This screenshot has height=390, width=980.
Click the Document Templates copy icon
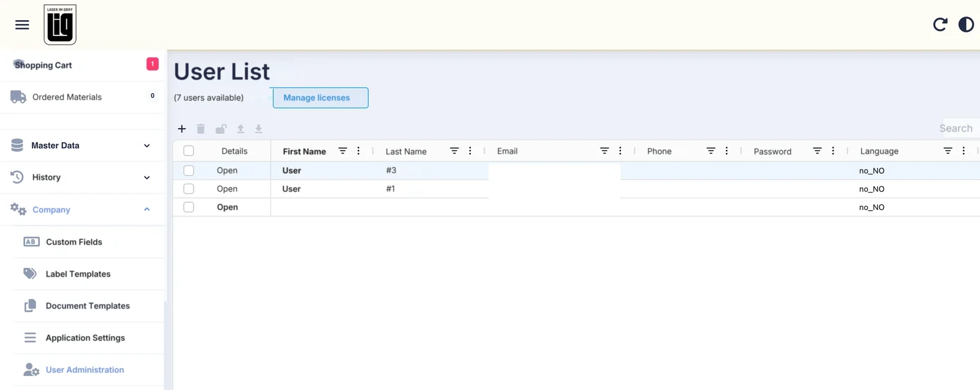pos(30,306)
